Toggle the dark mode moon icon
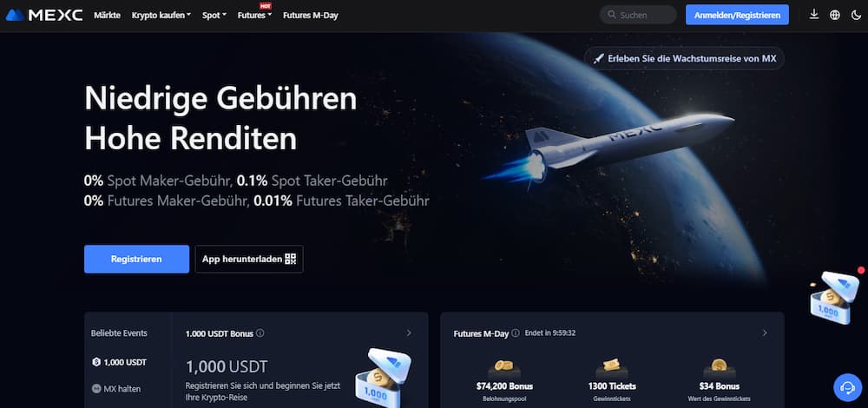The width and height of the screenshot is (868, 408). pos(856,15)
